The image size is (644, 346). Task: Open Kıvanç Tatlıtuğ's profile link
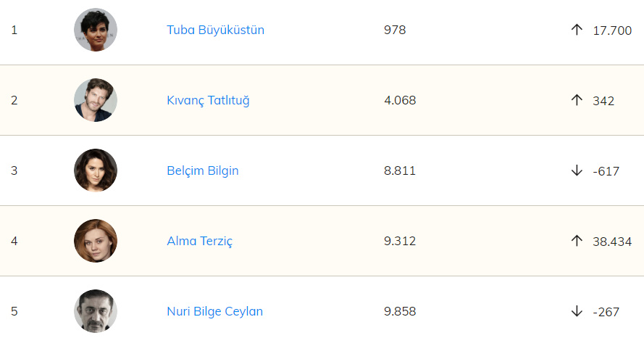[208, 100]
